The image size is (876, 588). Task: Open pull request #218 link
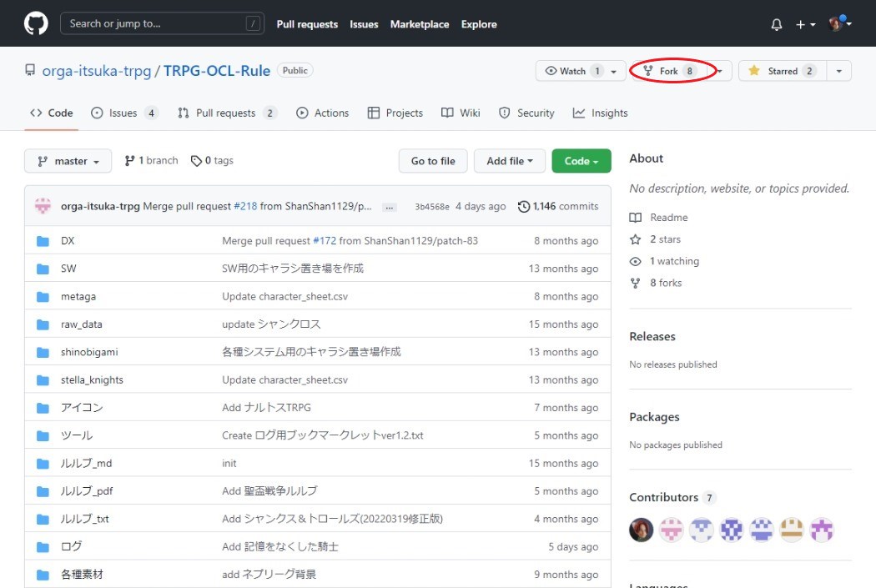point(245,206)
